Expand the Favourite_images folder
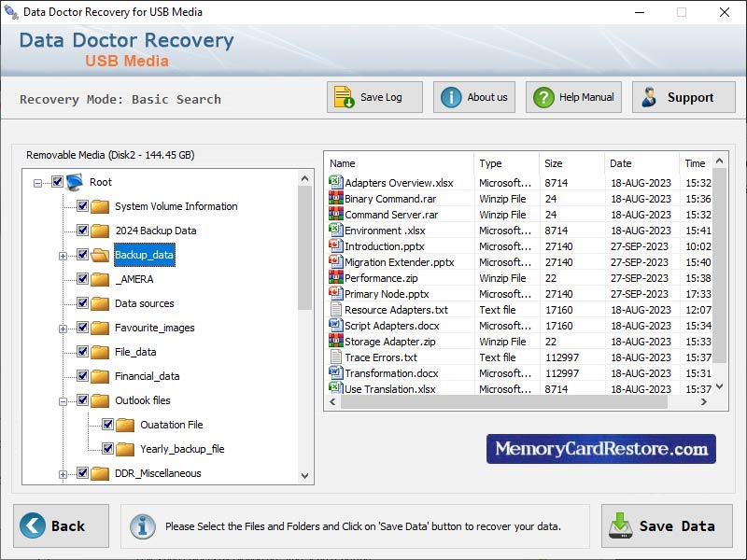This screenshot has height=560, width=747. [62, 328]
